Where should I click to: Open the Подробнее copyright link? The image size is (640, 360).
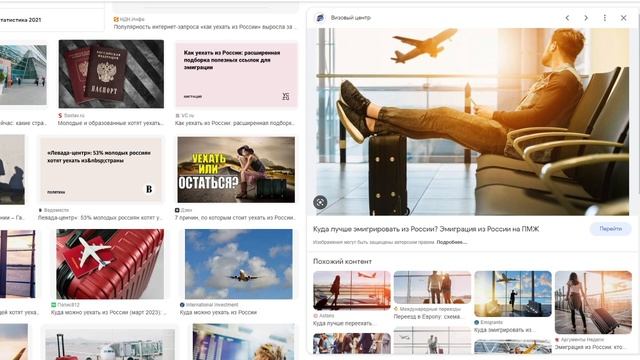[x=451, y=242]
